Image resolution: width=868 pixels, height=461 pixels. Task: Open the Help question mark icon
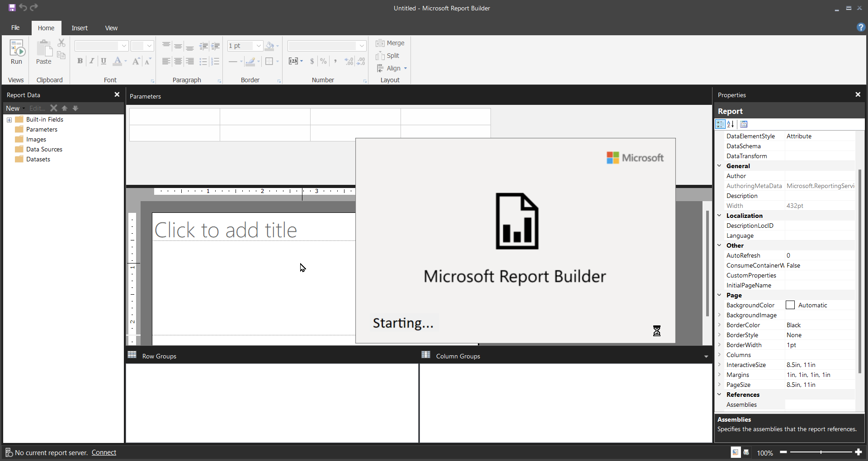(x=861, y=27)
